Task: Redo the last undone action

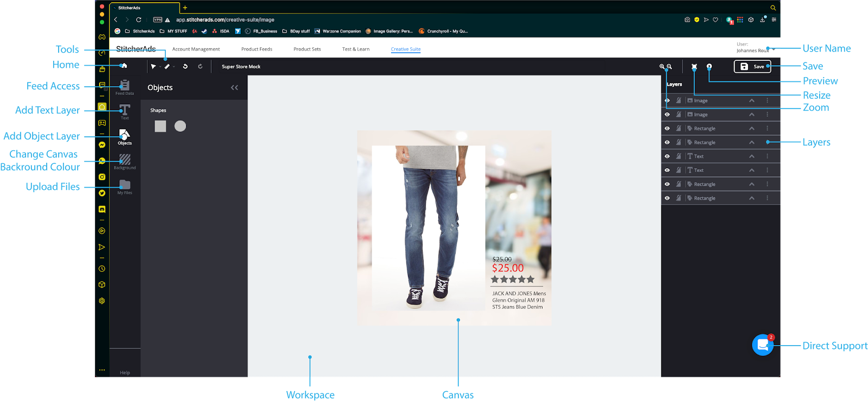Action: point(200,67)
